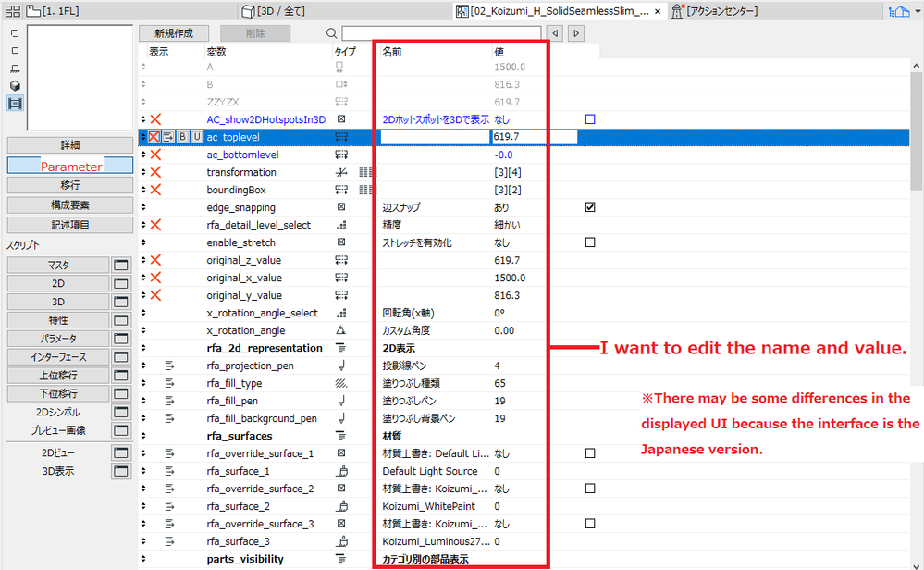924x570 pixels.
Task: Select the hotspot icon at top of the left tool column
Action: pyautogui.click(x=15, y=33)
